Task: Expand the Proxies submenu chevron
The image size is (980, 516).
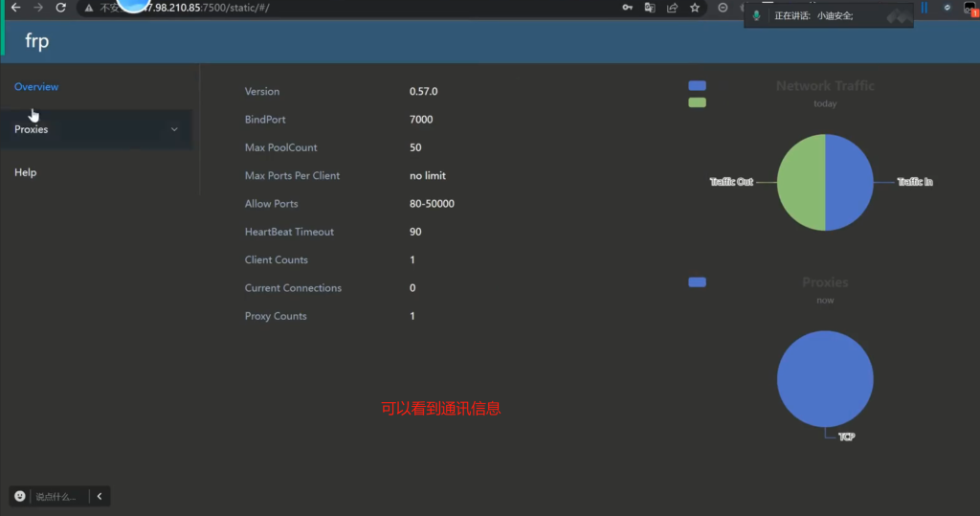Action: pos(174,129)
